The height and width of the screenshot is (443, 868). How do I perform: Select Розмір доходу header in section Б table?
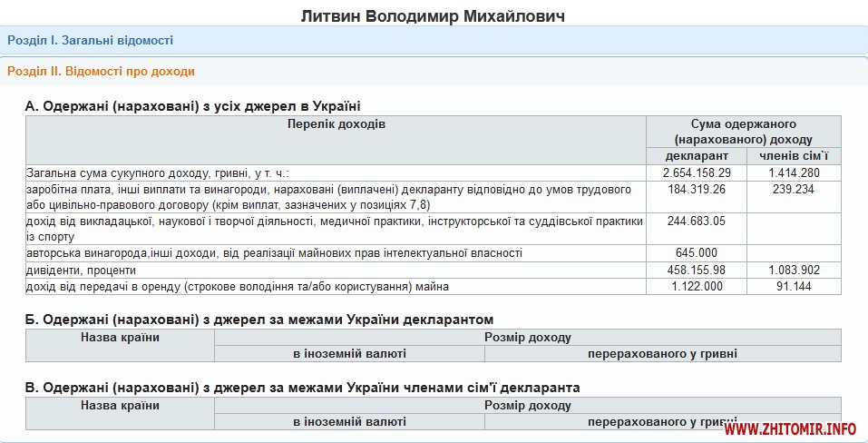[527, 338]
